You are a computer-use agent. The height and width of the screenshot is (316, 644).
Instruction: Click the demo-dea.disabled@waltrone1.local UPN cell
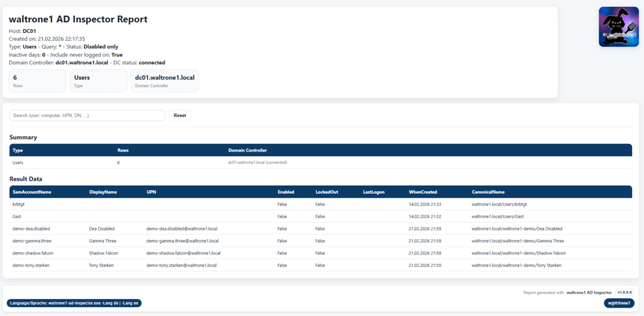tap(181, 229)
